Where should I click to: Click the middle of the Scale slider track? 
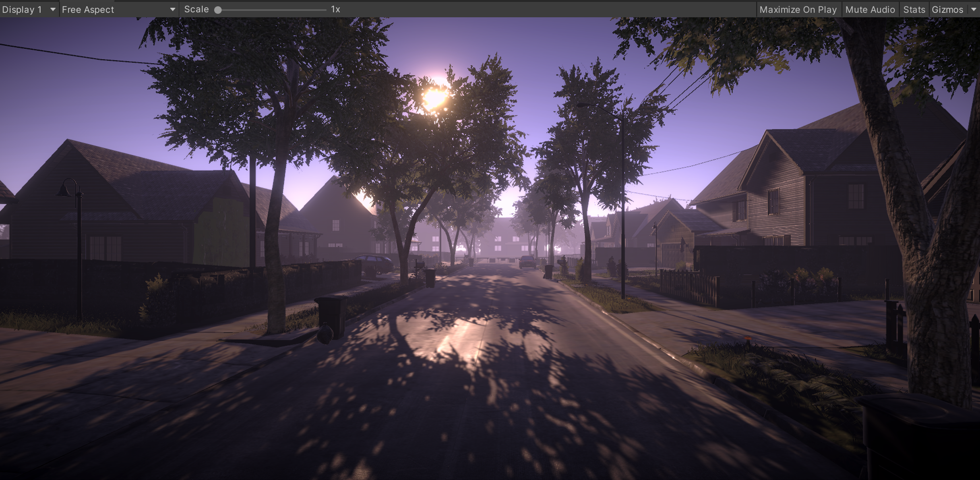272,10
